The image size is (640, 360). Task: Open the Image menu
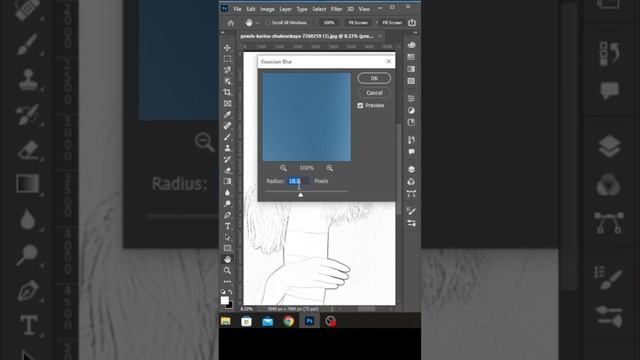click(267, 9)
